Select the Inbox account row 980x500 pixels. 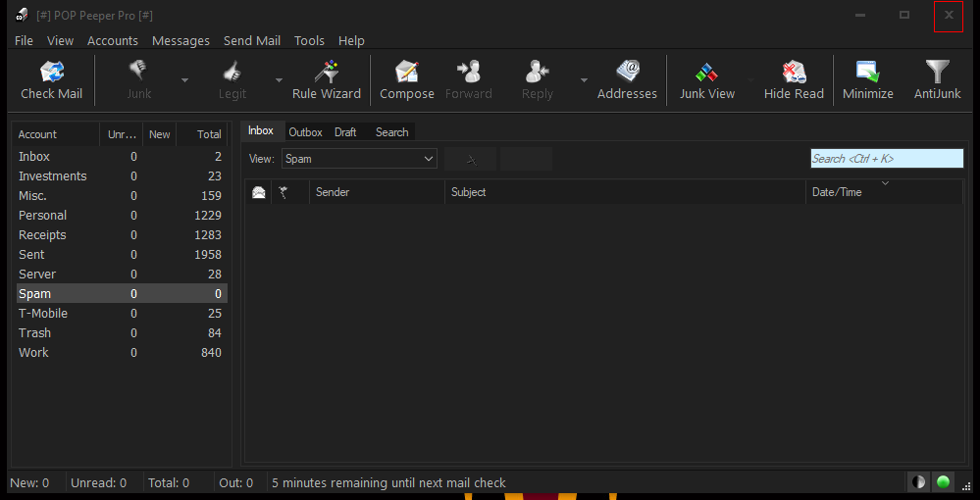coord(120,156)
